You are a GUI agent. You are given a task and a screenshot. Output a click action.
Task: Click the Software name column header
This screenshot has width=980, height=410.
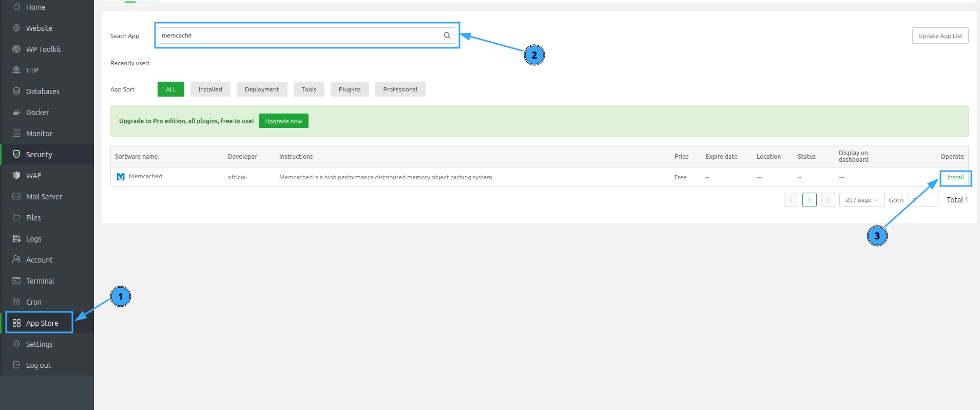point(136,157)
